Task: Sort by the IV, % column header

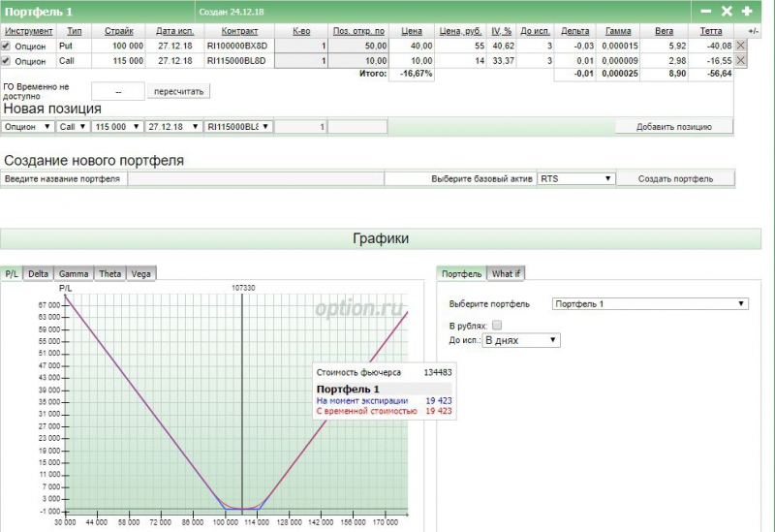Action: tap(501, 31)
